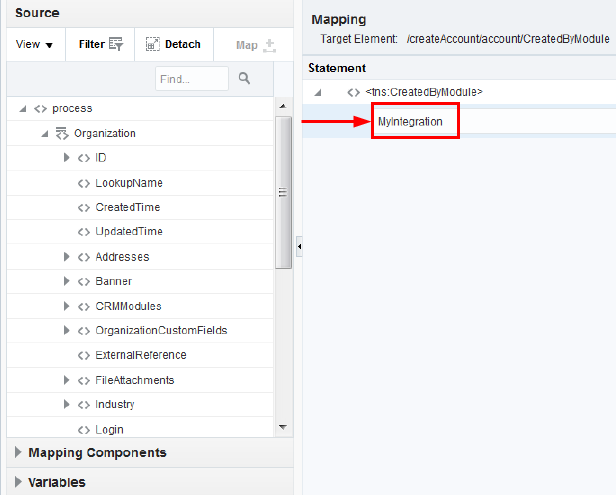Expand the Banner element node
The height and width of the screenshot is (495, 616).
(x=66, y=281)
